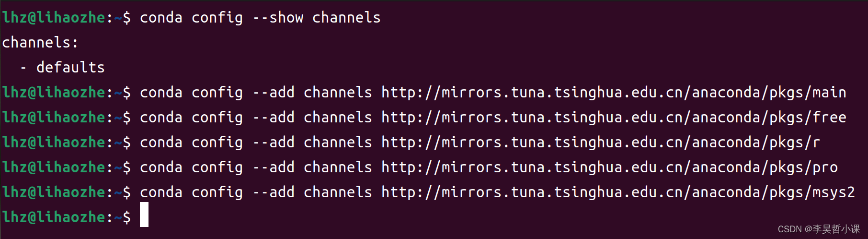Screen dimensions: 868x239
Task: Click the 'defaults' channel entry
Action: click(70, 68)
